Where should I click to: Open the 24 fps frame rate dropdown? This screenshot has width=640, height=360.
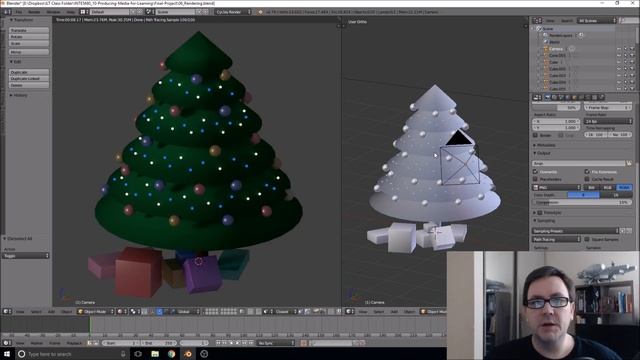(x=608, y=121)
